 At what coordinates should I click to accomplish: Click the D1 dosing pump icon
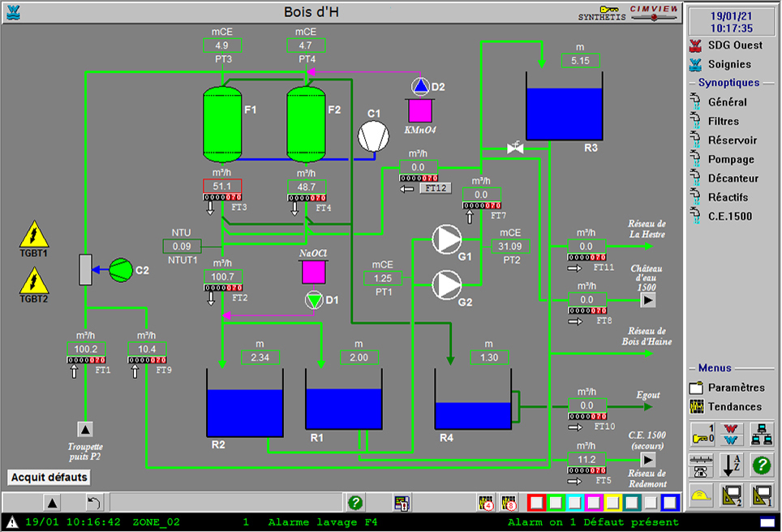click(x=314, y=301)
